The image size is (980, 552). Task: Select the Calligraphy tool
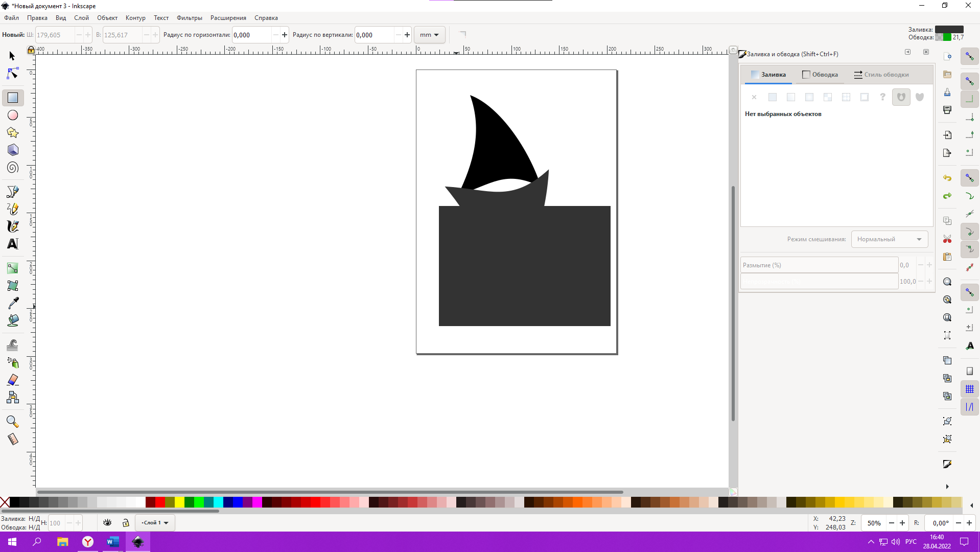[x=13, y=226]
